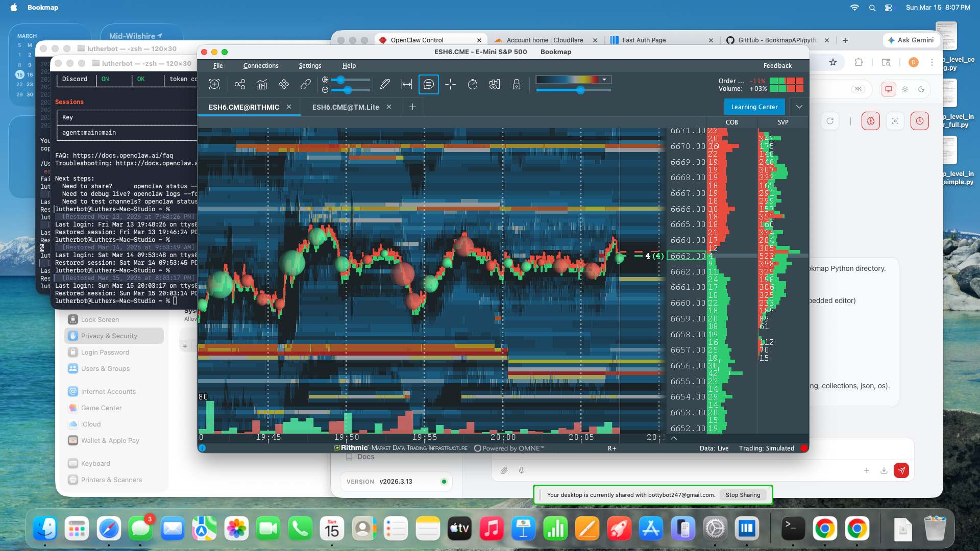The width and height of the screenshot is (980, 551).
Task: Open the Connections menu
Action: tap(261, 66)
